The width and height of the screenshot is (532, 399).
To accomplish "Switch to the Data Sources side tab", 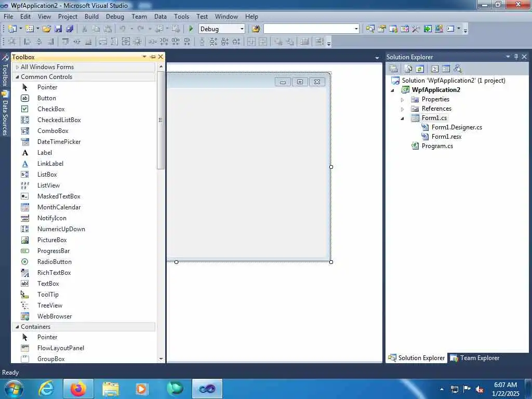I will point(5,114).
